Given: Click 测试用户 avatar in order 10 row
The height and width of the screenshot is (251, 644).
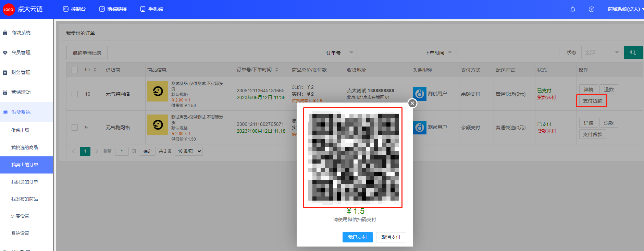Looking at the screenshot, I should tap(420, 94).
